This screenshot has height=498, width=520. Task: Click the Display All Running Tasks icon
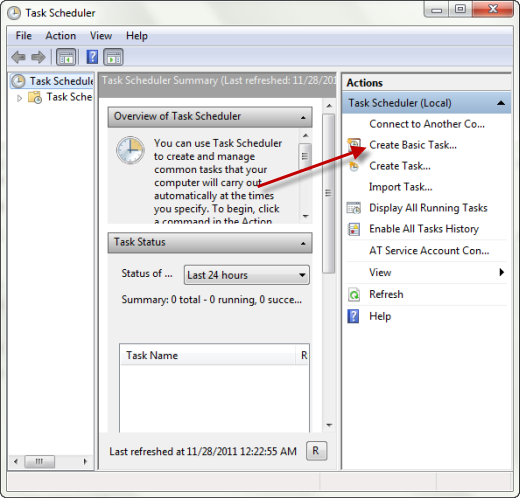click(x=354, y=208)
